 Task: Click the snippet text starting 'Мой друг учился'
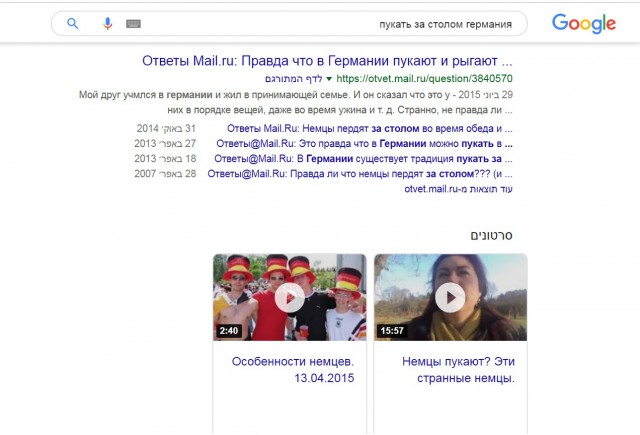point(296,102)
